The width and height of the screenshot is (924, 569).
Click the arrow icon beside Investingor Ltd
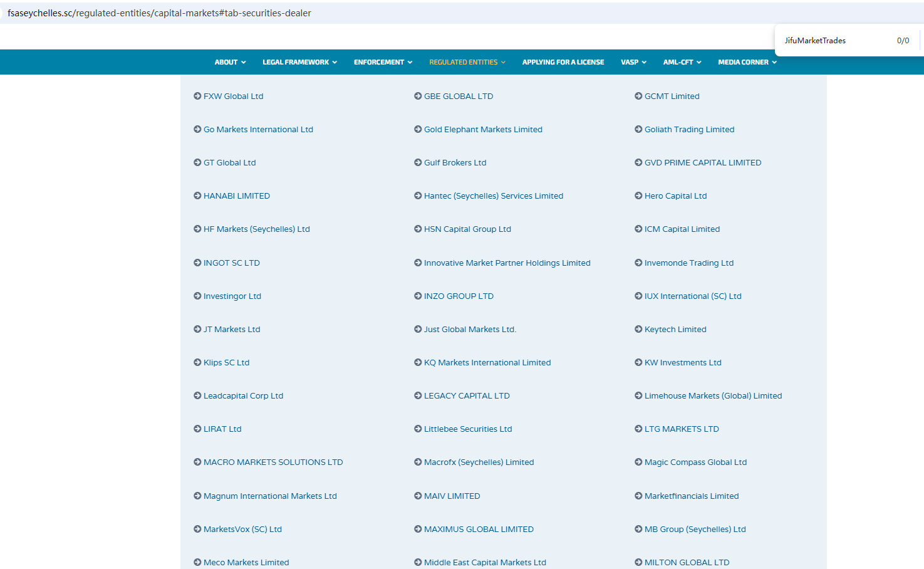click(197, 296)
